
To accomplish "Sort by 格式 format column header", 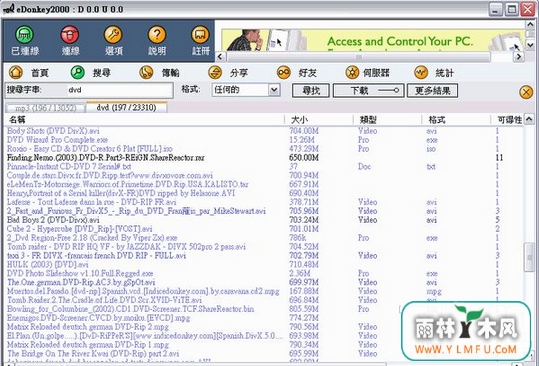I will (x=456, y=120).
